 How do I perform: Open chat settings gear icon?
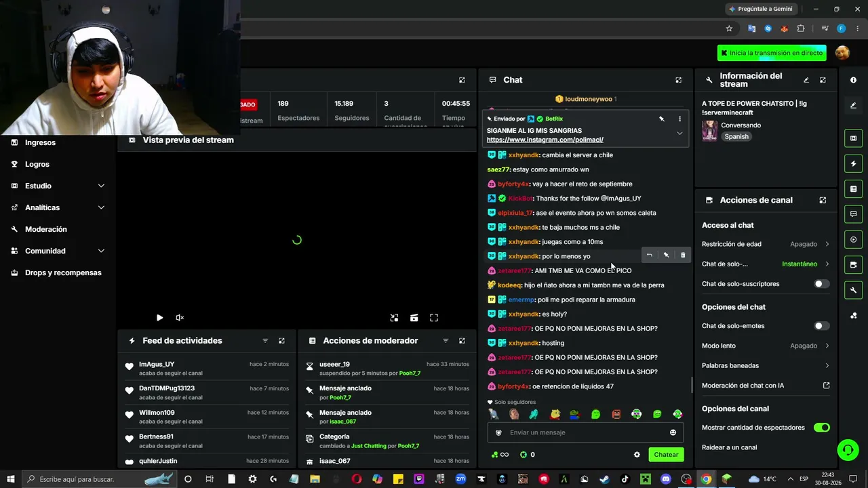point(637,455)
